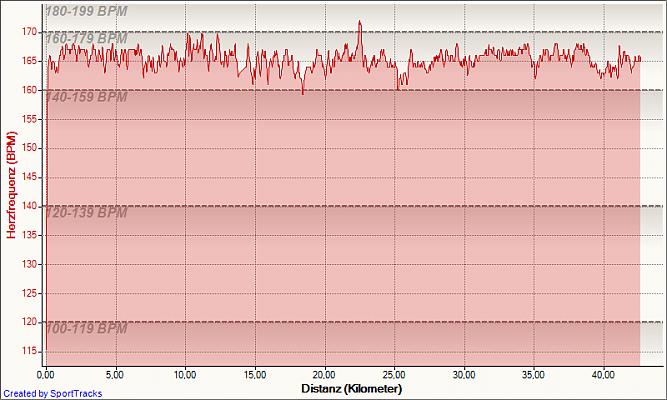This screenshot has width=667, height=400.
Task: Click the "100-119 BPM" zone label
Action: [x=85, y=329]
